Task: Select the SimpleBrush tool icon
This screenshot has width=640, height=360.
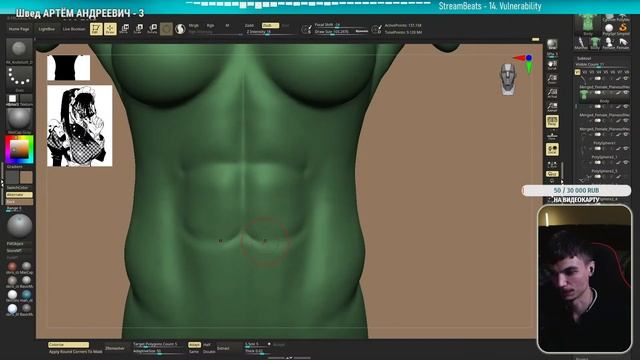Action: point(623,29)
